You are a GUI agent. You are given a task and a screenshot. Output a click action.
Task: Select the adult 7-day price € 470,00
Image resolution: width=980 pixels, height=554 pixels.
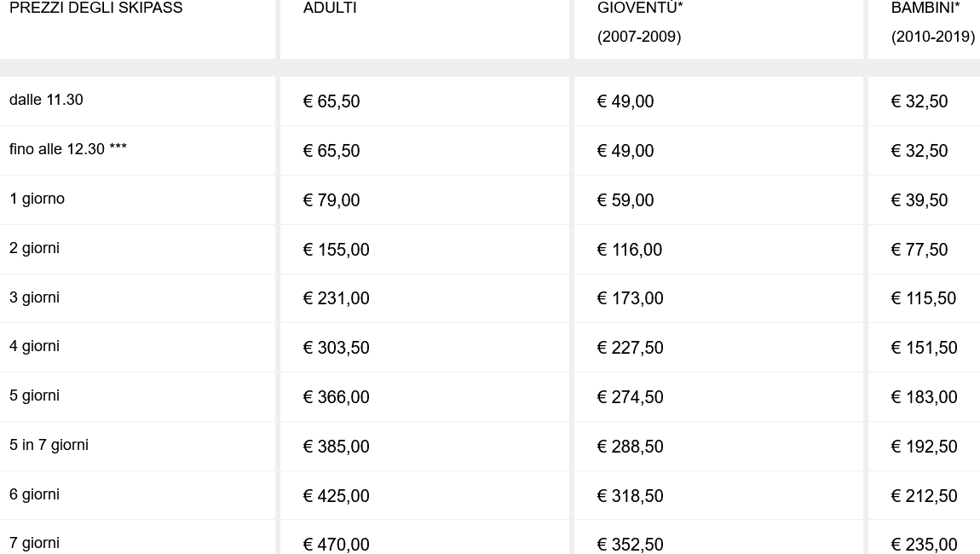(x=337, y=544)
